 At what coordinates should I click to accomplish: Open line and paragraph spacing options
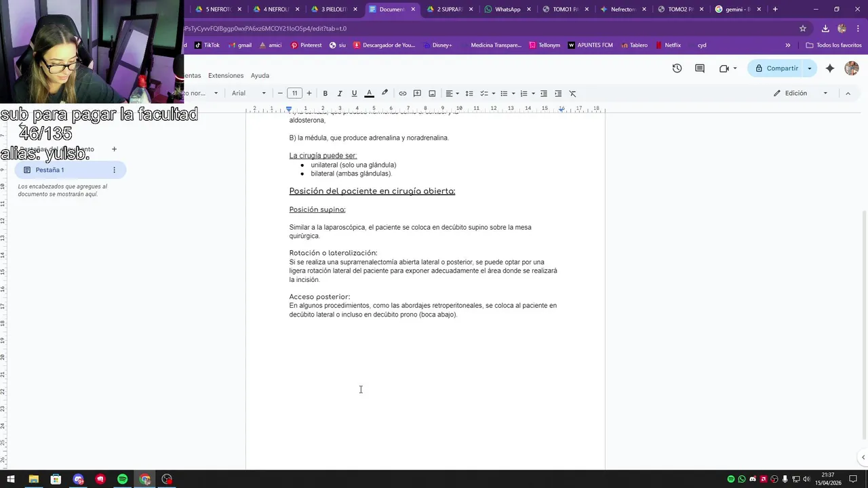(x=469, y=94)
